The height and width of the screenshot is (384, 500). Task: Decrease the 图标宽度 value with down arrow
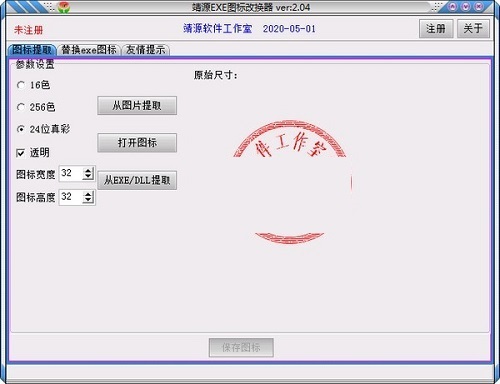pyautogui.click(x=88, y=176)
